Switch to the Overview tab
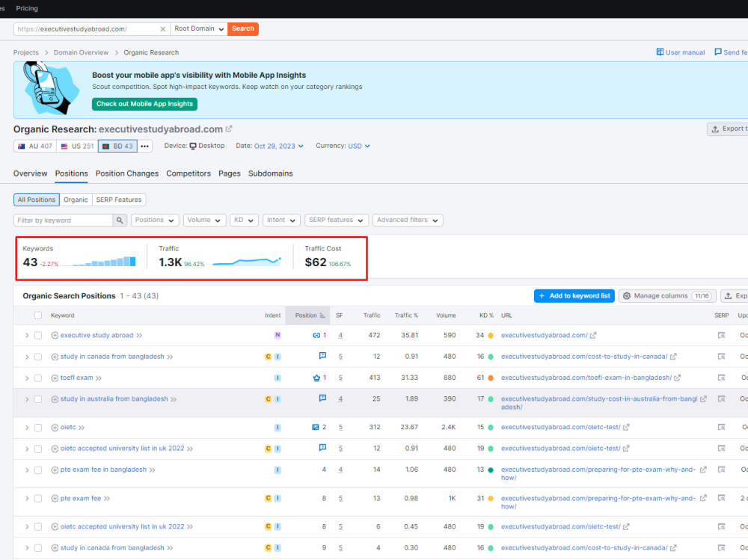 tap(30, 173)
